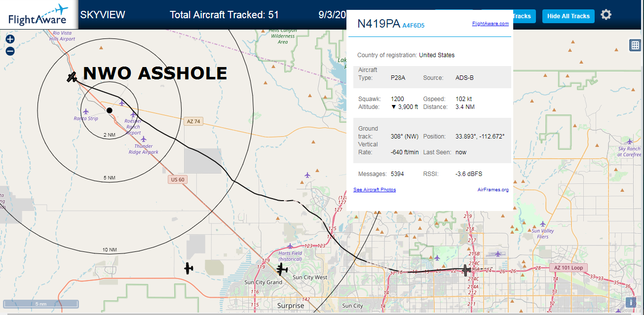Click the black receiver location dot
The height and width of the screenshot is (315, 644).
click(x=110, y=110)
